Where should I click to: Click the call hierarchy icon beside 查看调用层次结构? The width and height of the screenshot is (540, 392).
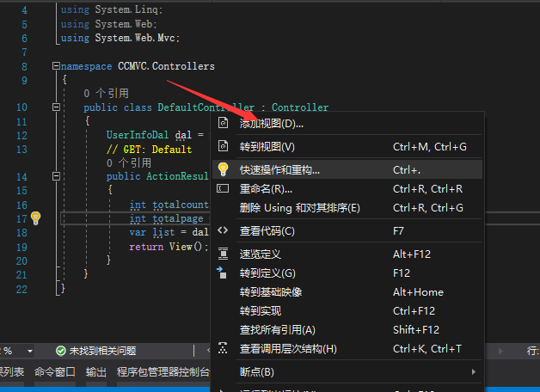223,348
